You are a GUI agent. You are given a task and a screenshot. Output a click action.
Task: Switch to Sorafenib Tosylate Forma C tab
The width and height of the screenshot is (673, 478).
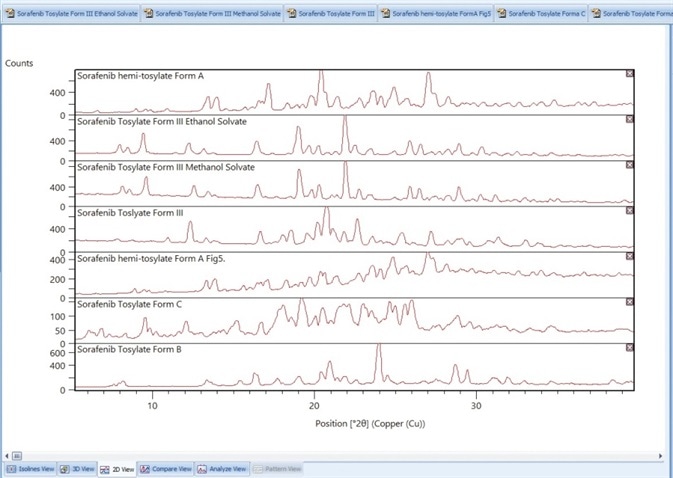[x=542, y=14]
